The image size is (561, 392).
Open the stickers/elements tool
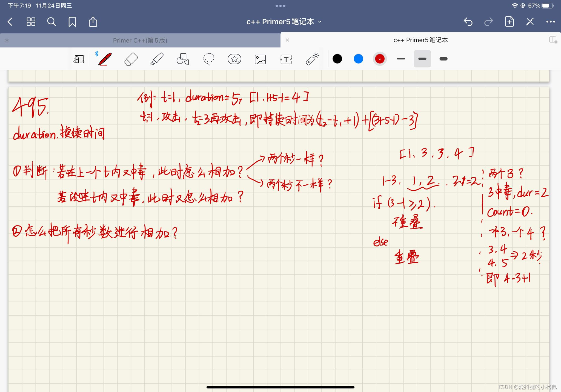point(234,59)
